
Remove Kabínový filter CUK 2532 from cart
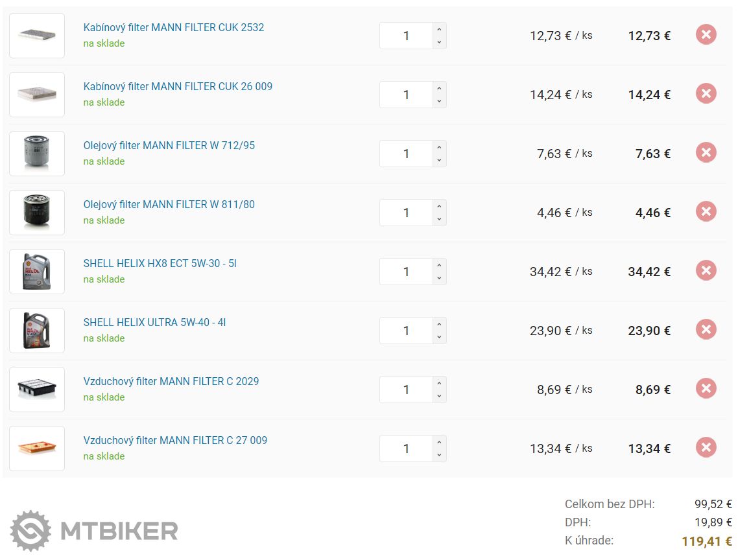[x=706, y=34]
